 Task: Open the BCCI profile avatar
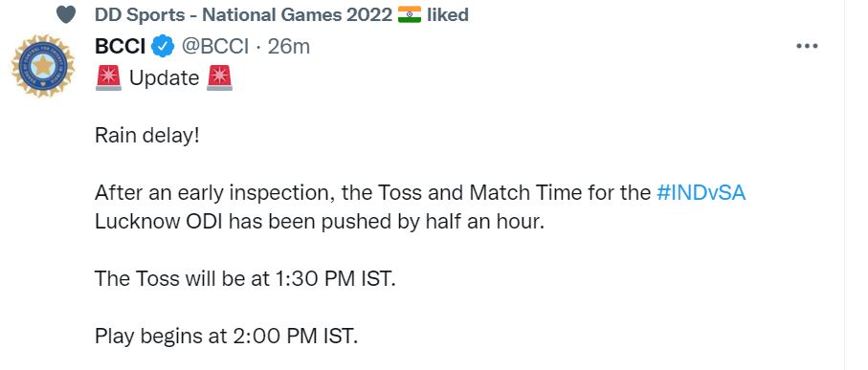pyautogui.click(x=43, y=66)
